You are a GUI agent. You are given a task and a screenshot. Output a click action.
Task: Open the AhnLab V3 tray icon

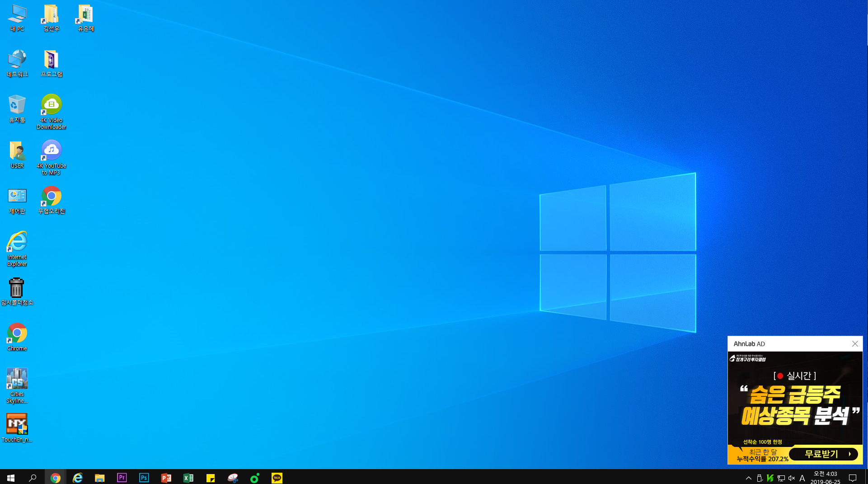[770, 478]
